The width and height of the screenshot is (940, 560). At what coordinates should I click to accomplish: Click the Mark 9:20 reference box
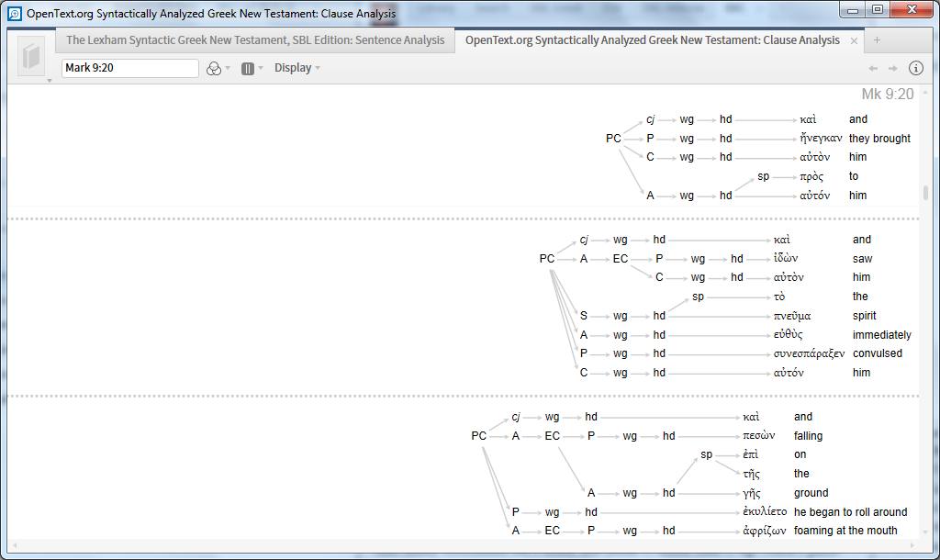(130, 68)
